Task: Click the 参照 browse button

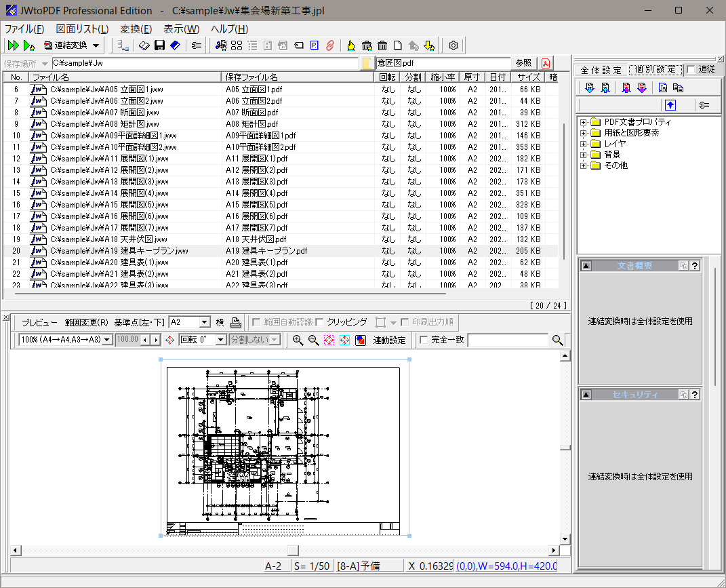Action: point(523,62)
